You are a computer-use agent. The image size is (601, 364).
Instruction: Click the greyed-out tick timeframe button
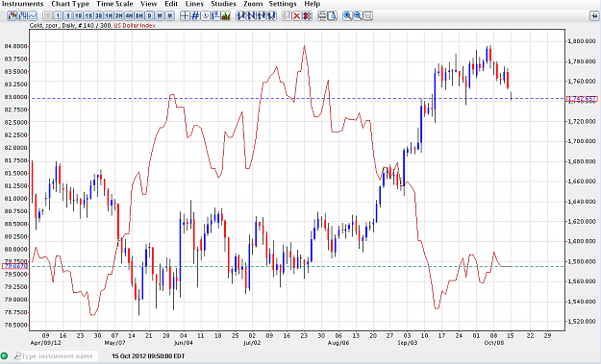click(x=47, y=15)
